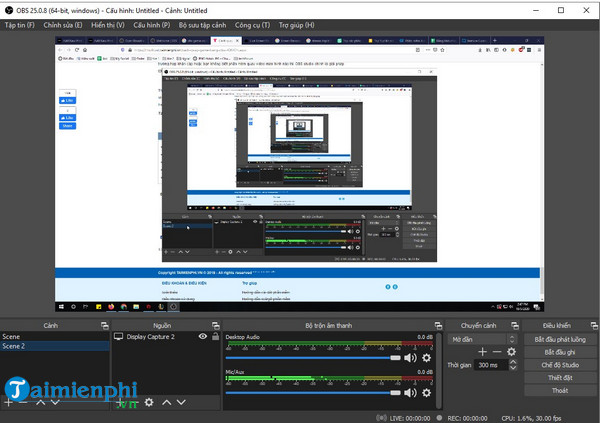Click the Desktop Audio 0.0 dB value
Image resolution: width=600 pixels, height=423 pixels.
[425, 337]
